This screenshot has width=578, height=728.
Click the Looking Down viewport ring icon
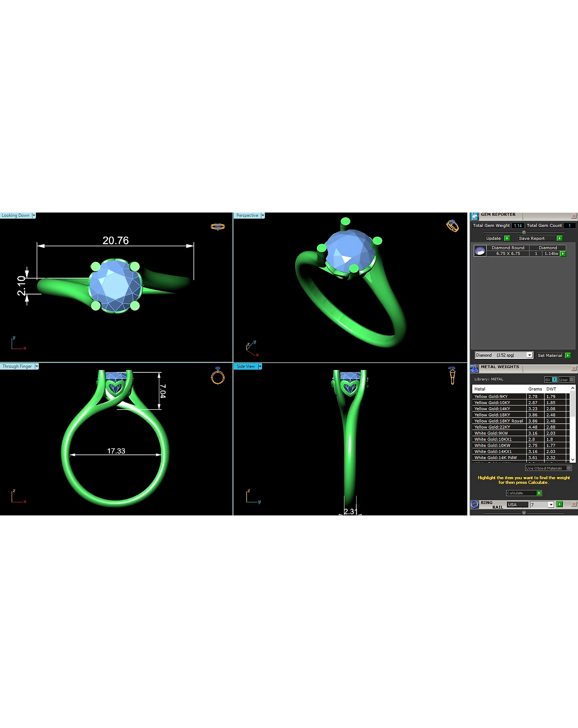pos(218,227)
